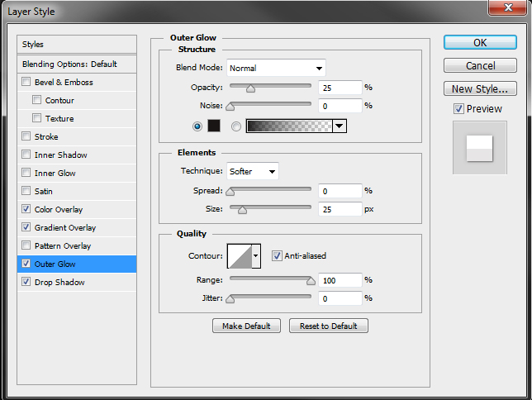Image resolution: width=532 pixels, height=400 pixels.
Task: Uncheck the Drop Shadow checkbox
Action: coord(26,282)
